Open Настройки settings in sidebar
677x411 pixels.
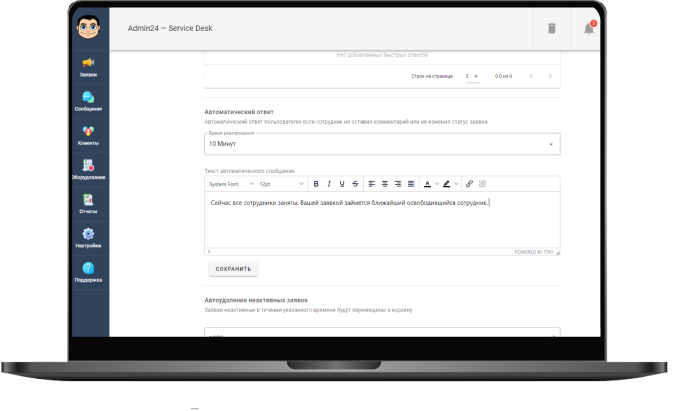click(88, 238)
